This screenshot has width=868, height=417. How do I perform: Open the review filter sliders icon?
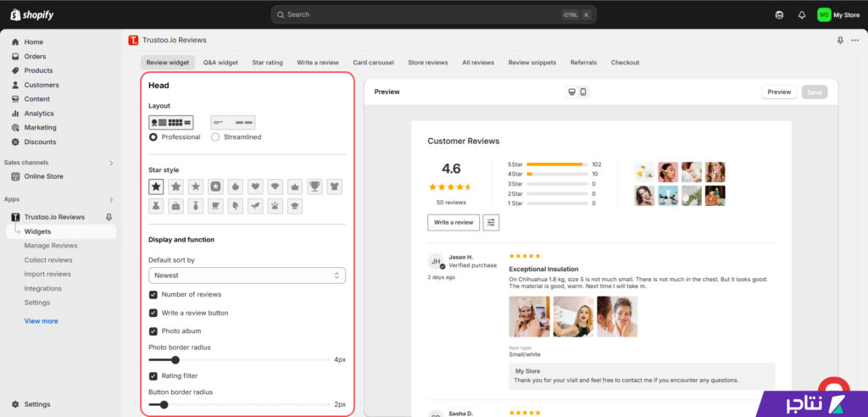[x=491, y=223]
